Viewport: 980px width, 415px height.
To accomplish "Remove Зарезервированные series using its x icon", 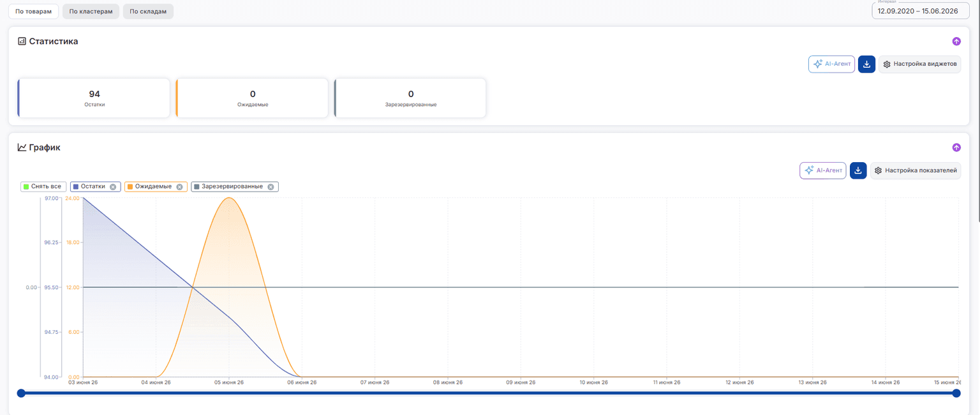I will click(x=271, y=186).
